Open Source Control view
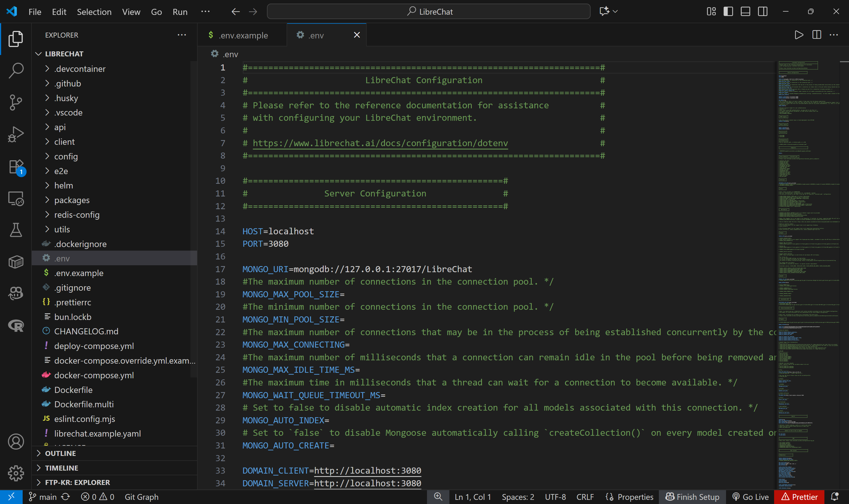849x504 pixels. (x=16, y=102)
